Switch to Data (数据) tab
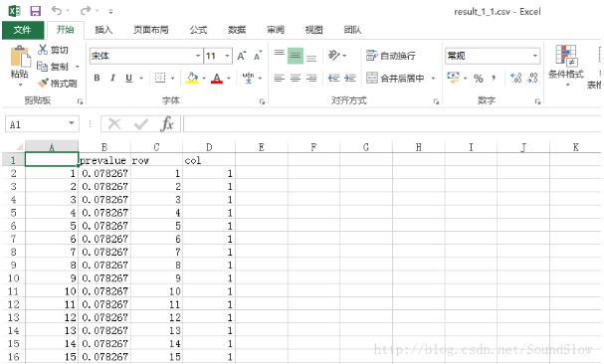The image size is (604, 364). 237,30
